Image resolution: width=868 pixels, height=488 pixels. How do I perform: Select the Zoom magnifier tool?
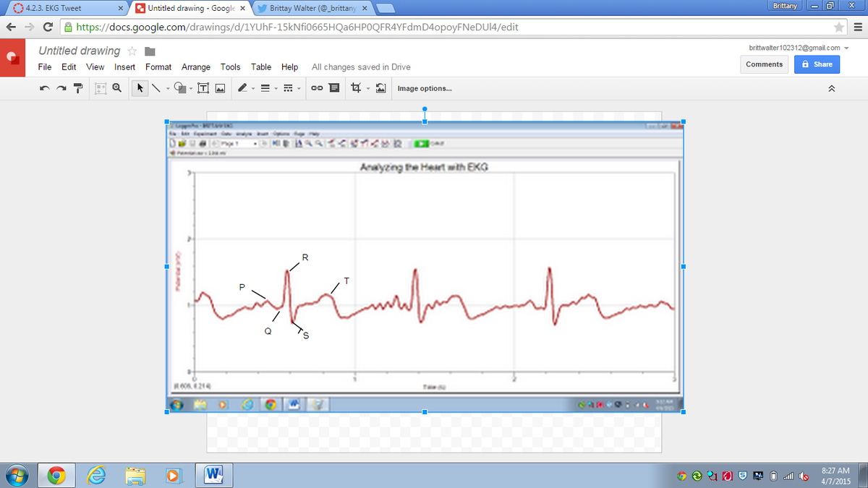(116, 88)
